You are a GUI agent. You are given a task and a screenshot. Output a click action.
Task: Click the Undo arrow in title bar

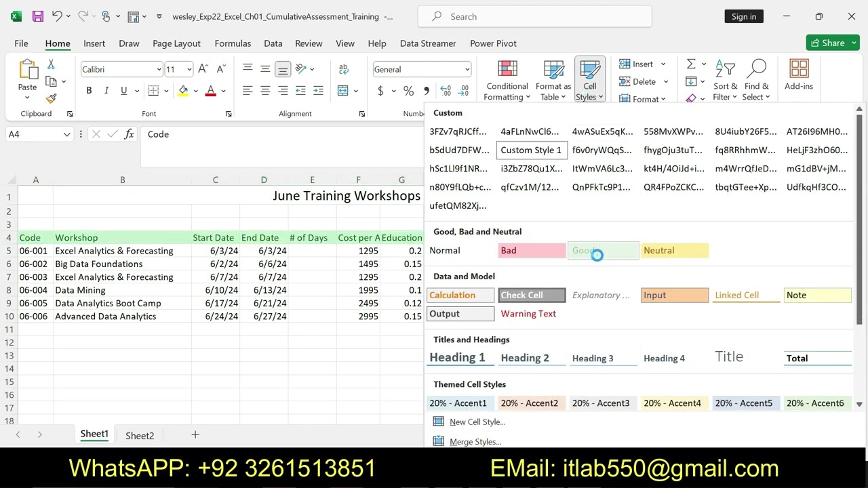[57, 16]
